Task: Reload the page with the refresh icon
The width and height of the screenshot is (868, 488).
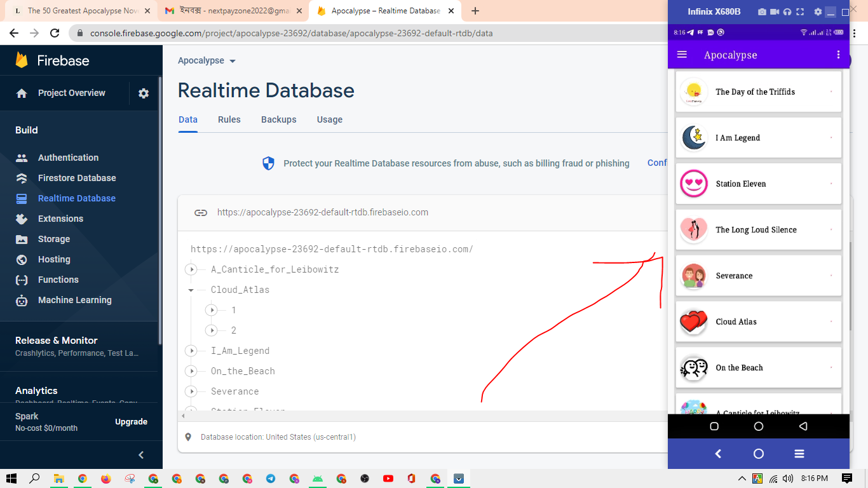Action: [x=55, y=33]
